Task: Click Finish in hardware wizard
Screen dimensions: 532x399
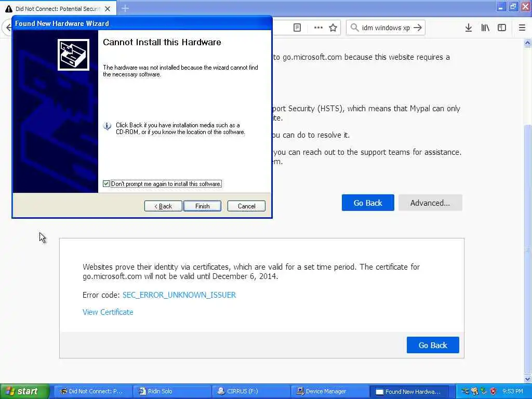Action: point(202,206)
